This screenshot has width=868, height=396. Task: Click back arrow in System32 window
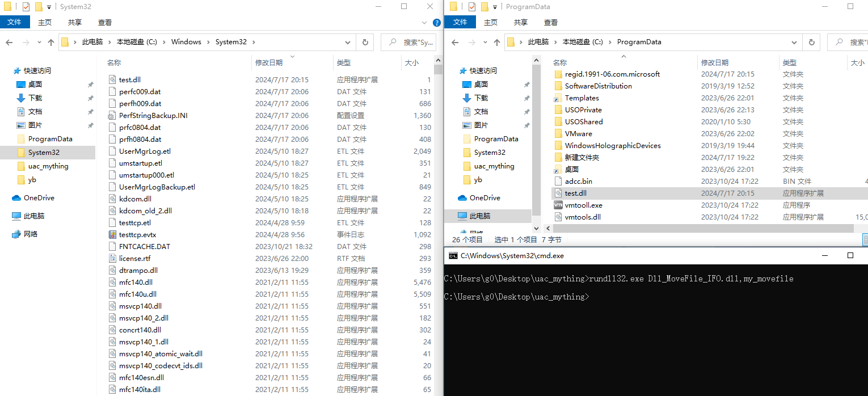[x=10, y=42]
